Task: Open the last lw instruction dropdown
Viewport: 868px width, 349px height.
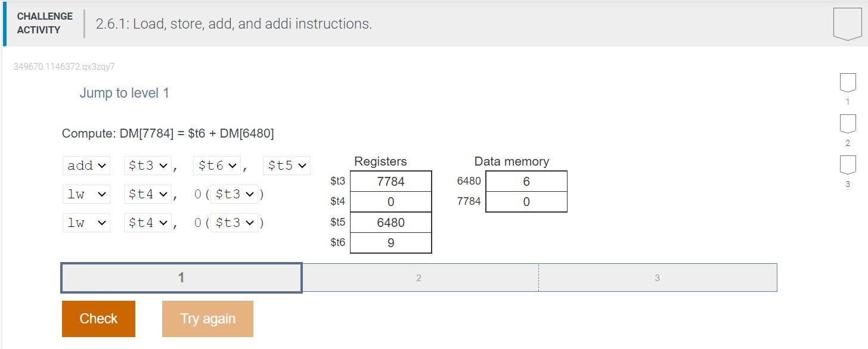Action: [x=86, y=222]
